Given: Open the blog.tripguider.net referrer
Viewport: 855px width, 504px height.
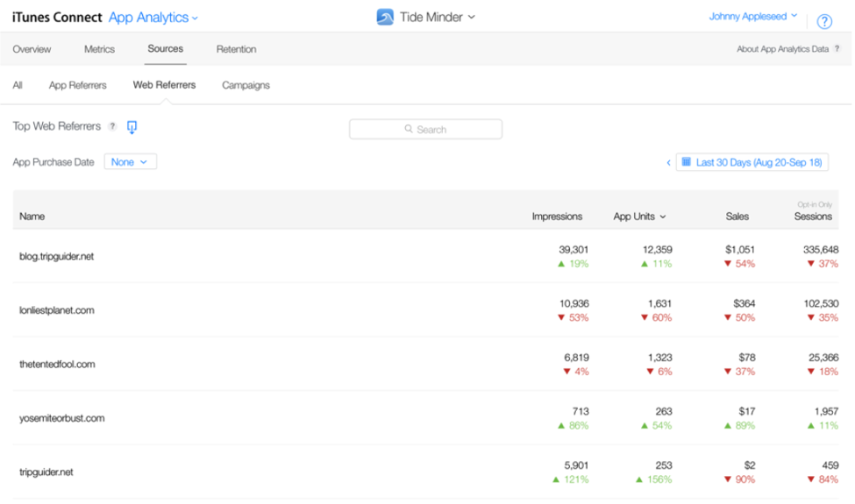Looking at the screenshot, I should [57, 256].
